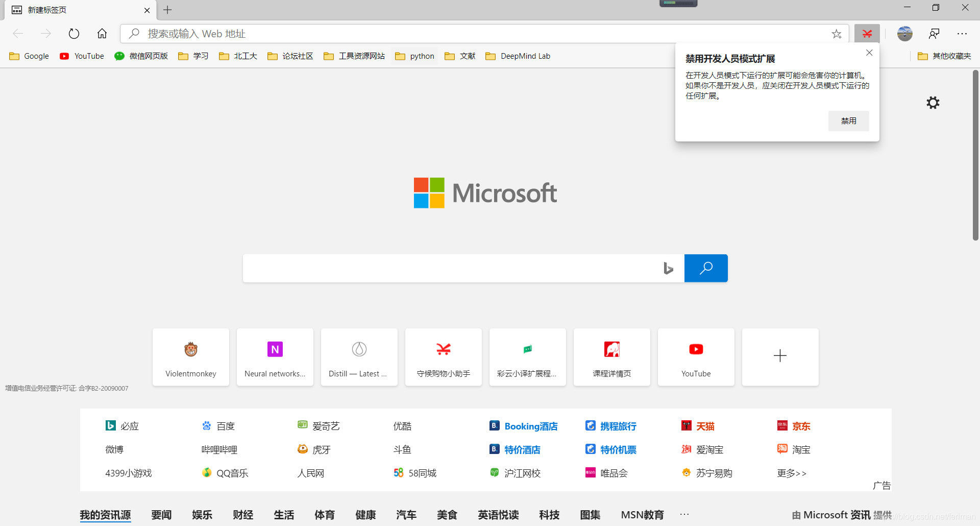Open the red shopping assistant extension icon
980x526 pixels.
867,34
